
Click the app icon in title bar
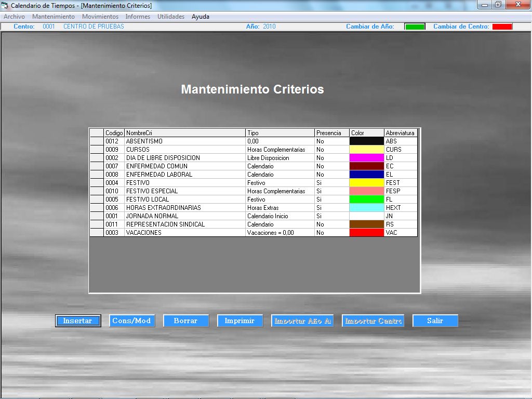pos(5,5)
